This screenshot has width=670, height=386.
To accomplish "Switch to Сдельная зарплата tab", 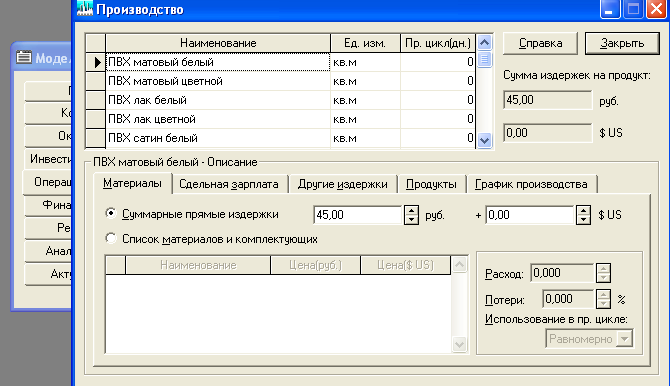I will click(x=229, y=184).
